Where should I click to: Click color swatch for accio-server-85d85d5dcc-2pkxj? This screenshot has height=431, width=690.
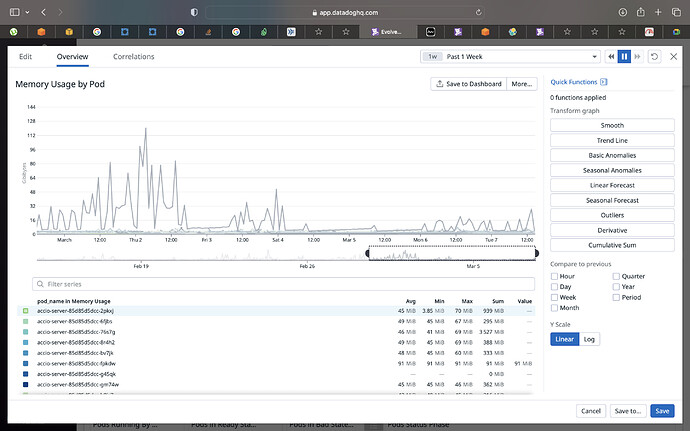click(26, 311)
